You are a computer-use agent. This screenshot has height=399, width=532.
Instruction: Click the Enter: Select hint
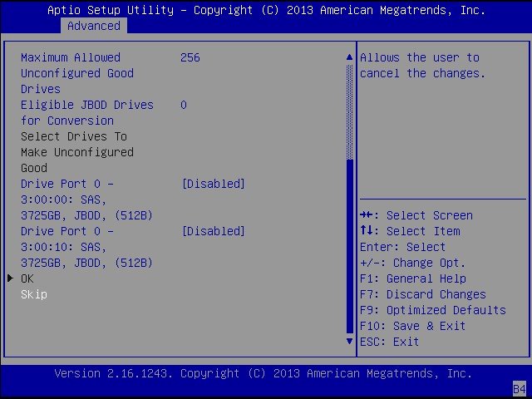(x=402, y=247)
